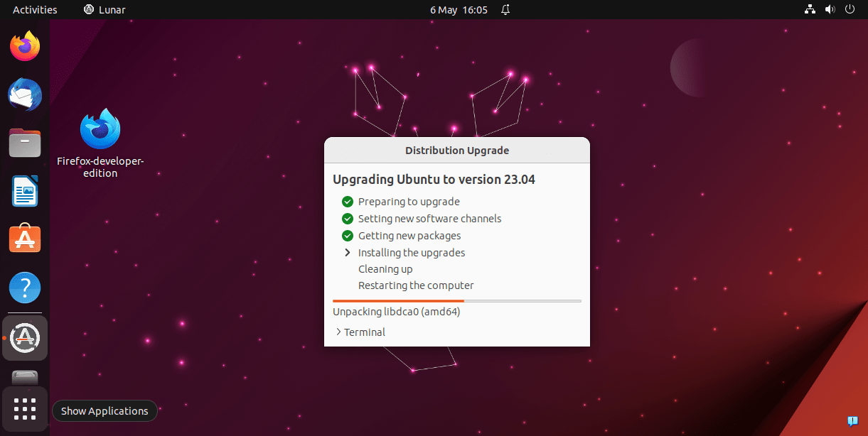Click the 'Cleaning up' step text
The width and height of the screenshot is (868, 436).
[x=385, y=269]
